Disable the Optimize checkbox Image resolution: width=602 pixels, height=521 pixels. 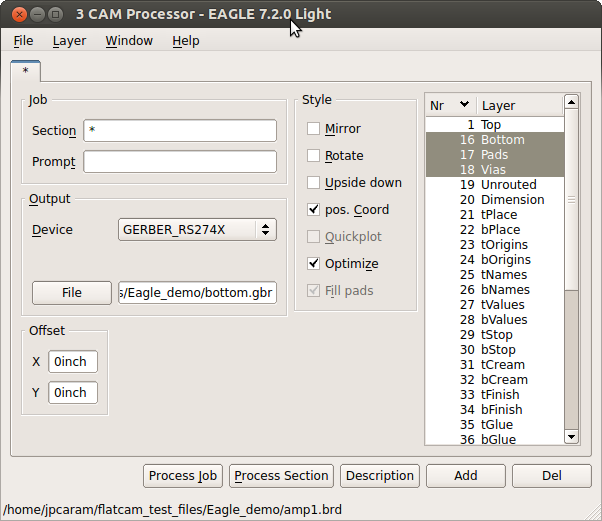(x=314, y=264)
